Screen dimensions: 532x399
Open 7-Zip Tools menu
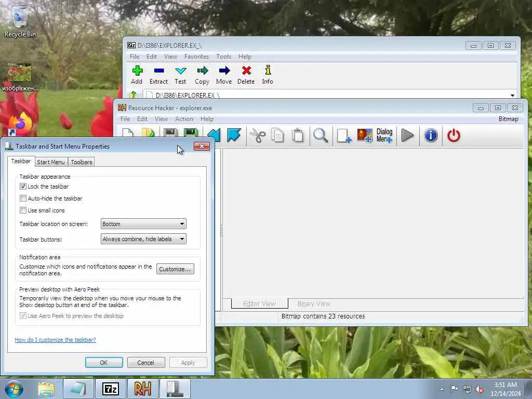[223, 57]
